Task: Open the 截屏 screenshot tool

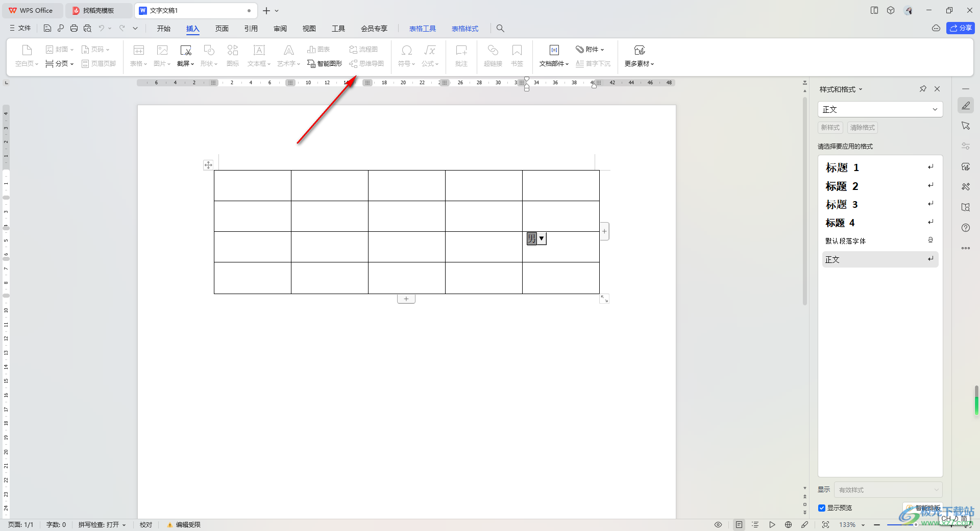Action: coord(186,56)
